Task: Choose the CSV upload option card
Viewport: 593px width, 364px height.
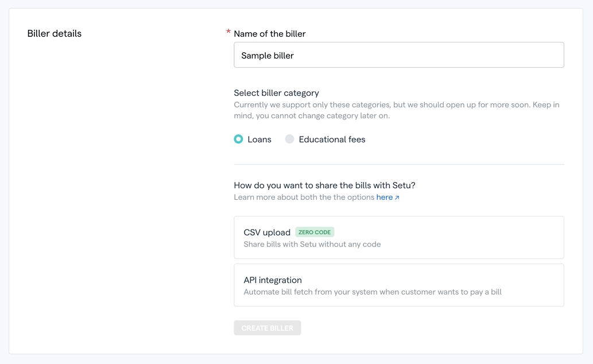Action: (398, 237)
